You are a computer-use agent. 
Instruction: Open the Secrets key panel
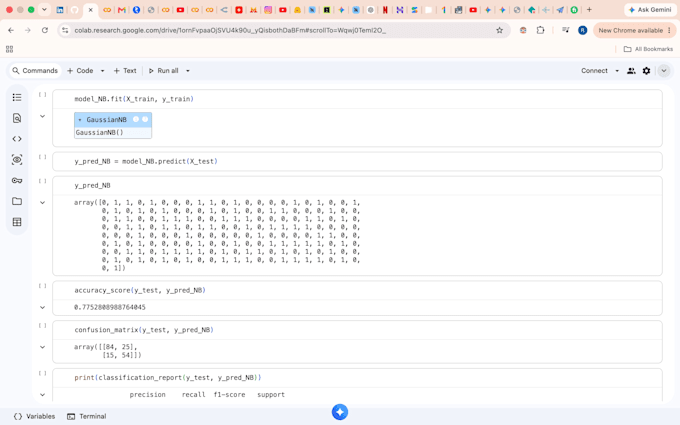coord(17,180)
